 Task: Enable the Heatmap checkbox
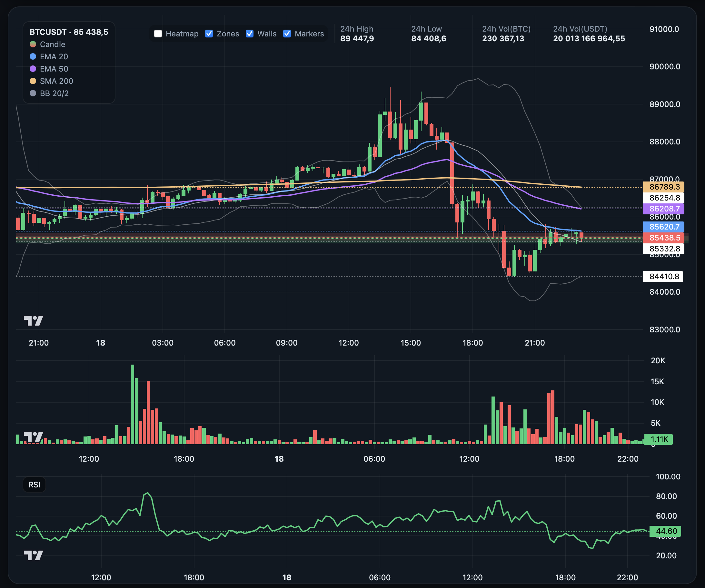coord(158,34)
